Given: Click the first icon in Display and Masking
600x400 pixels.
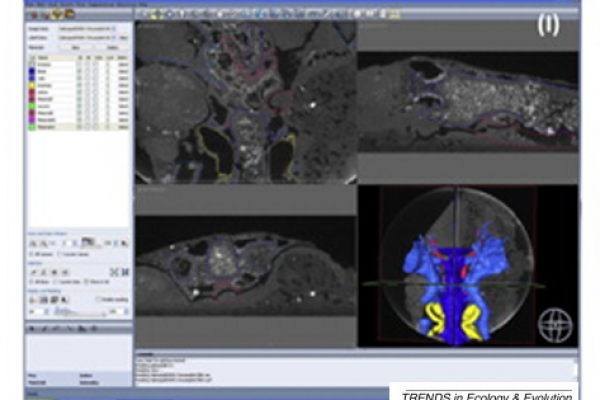Looking at the screenshot, I should tap(32, 300).
